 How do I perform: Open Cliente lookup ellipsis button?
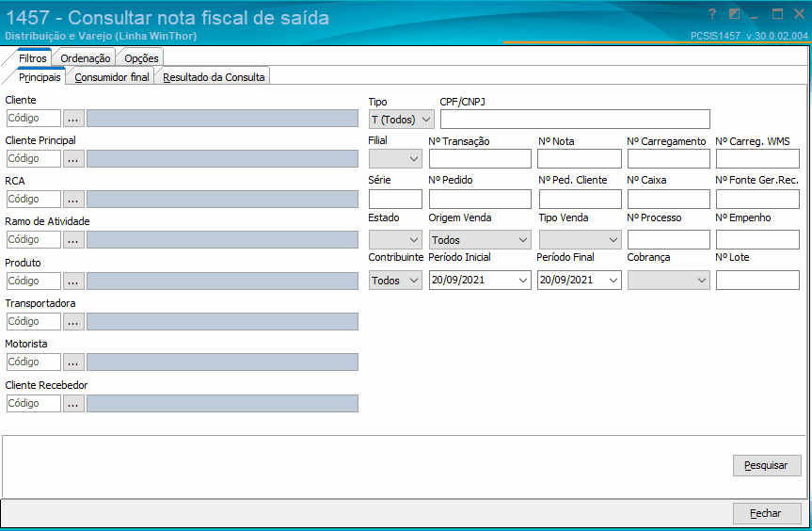coord(73,118)
